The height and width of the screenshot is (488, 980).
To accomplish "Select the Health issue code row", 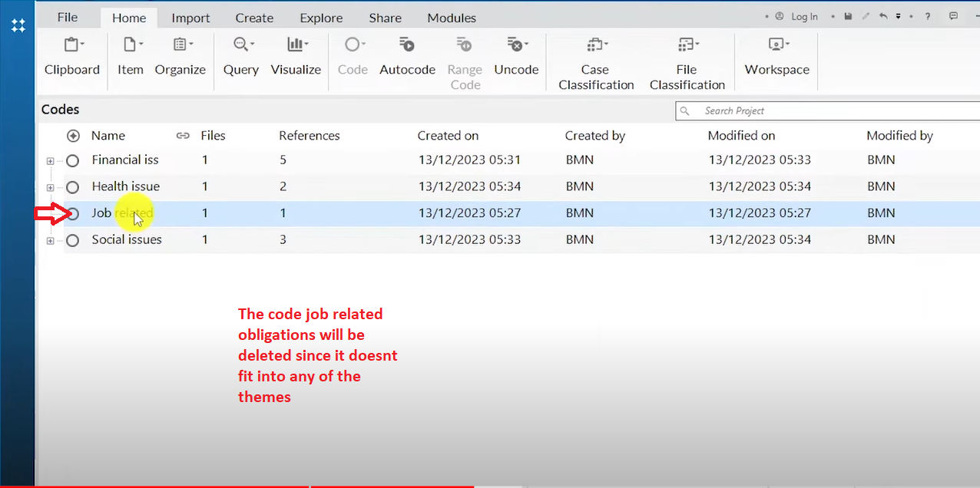I will coord(508,186).
